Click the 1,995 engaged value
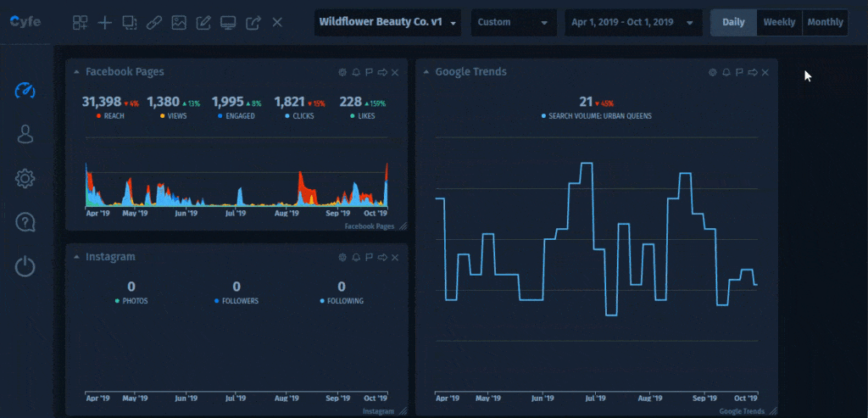The height and width of the screenshot is (418, 868). [227, 102]
